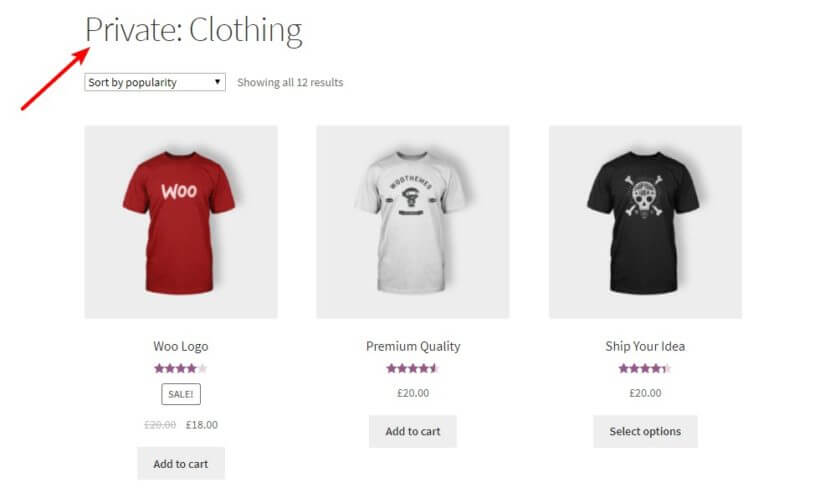Click the Ship Your Idea £20.00 price
The image size is (820, 498).
coord(645,393)
